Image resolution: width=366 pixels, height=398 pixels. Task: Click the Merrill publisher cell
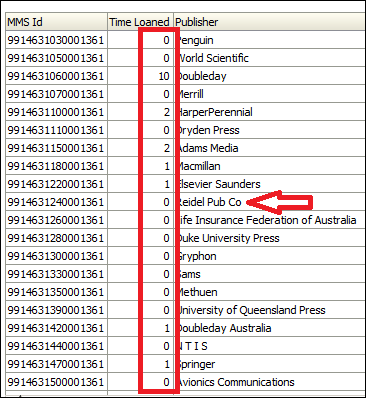click(269, 94)
